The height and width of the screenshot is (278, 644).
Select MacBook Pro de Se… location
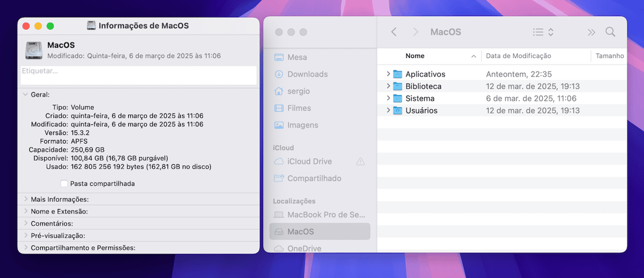(x=320, y=215)
